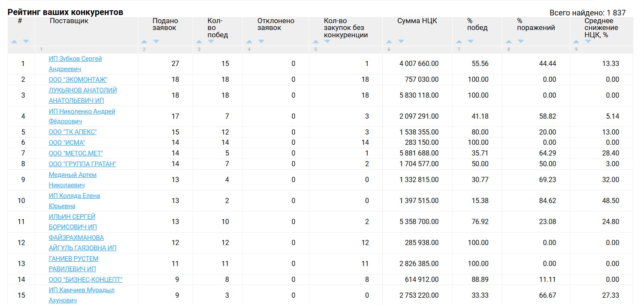This screenshot has width=644, height=305.
Task: Sort descending by Кол-во побед
Action: [x=211, y=42]
